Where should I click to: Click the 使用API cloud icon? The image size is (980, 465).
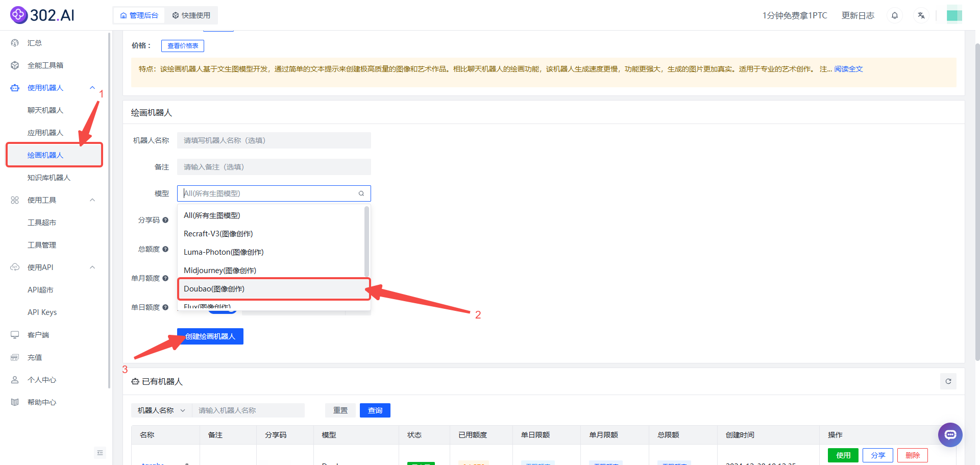pos(15,267)
